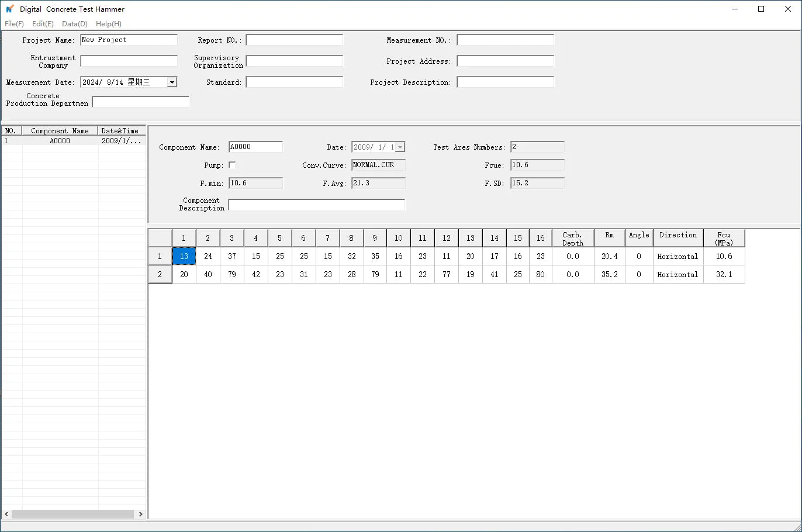
Task: Toggle the Pump checkbox
Action: pyautogui.click(x=232, y=165)
